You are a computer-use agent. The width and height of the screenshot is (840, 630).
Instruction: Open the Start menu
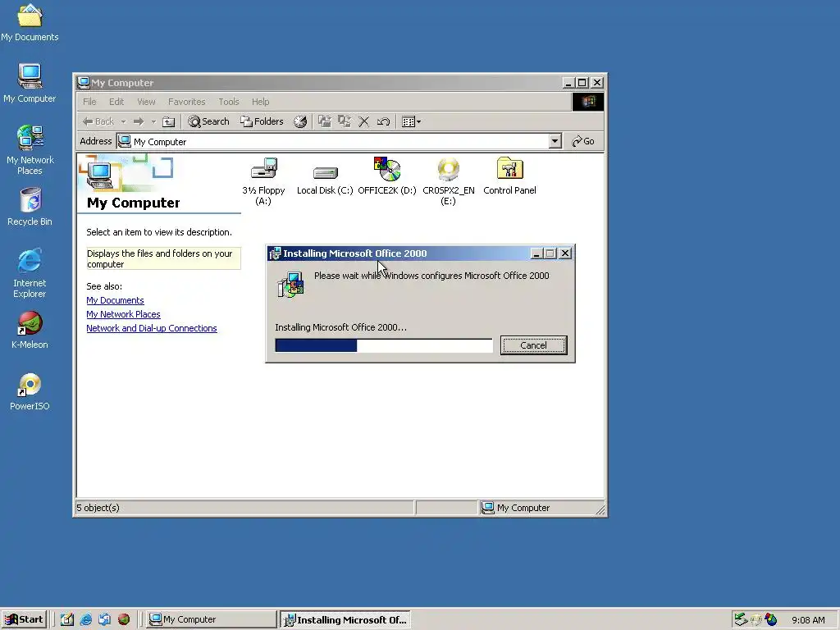[x=24, y=619]
